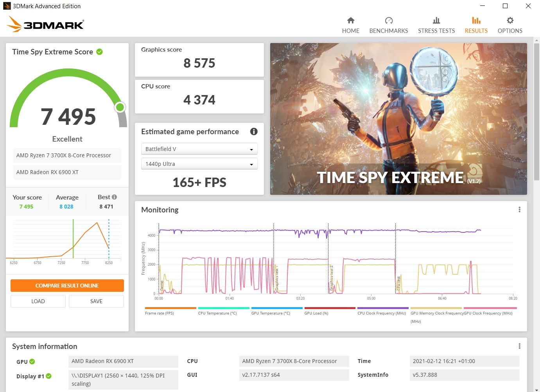
Task: Toggle the CPU Clock Frequency legend series
Action: pyautogui.click(x=383, y=311)
